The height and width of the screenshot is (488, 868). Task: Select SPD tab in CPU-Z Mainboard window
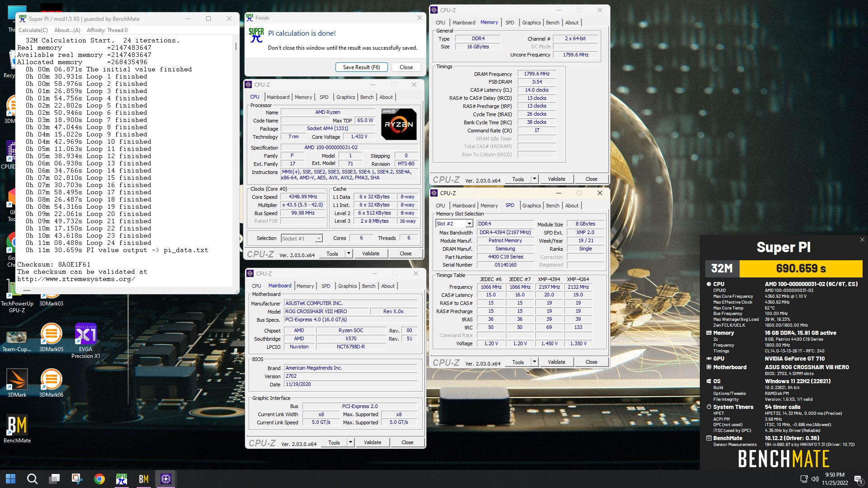(325, 286)
